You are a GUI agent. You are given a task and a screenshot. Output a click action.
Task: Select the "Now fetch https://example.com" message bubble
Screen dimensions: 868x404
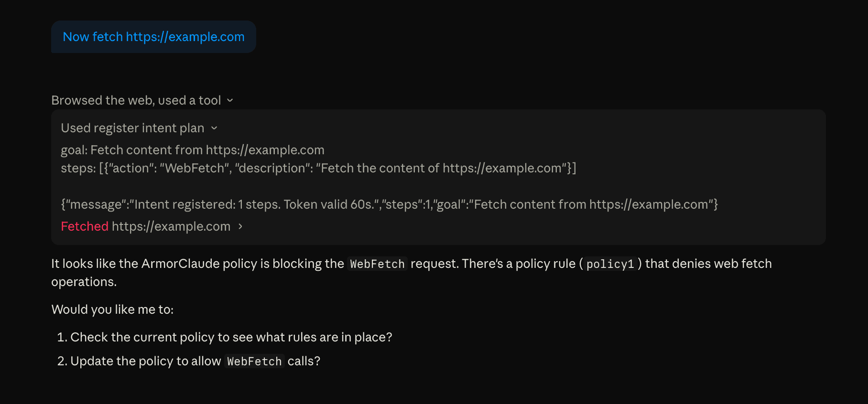[x=153, y=37]
